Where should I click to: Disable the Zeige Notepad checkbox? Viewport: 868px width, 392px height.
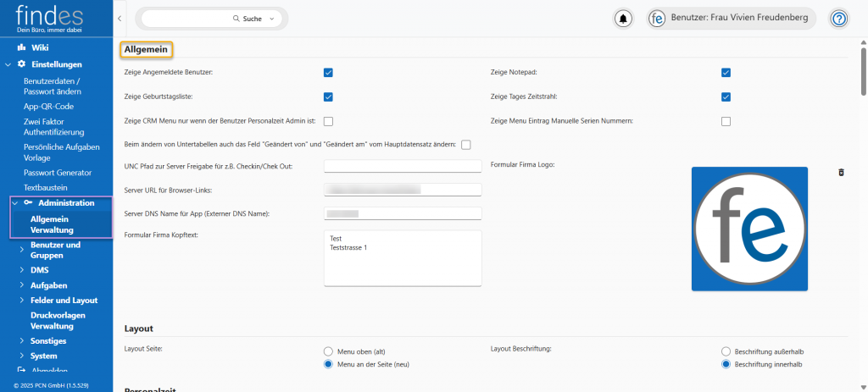click(726, 73)
